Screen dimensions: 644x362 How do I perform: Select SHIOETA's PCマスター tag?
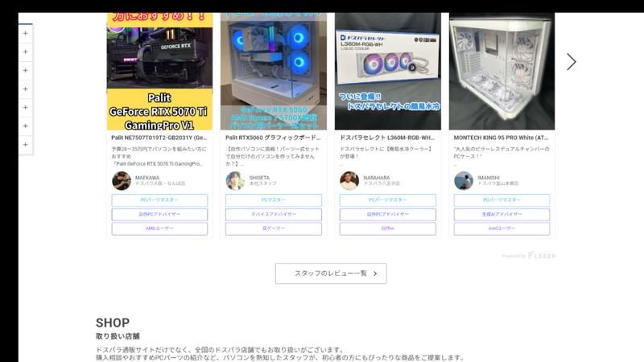[274, 200]
